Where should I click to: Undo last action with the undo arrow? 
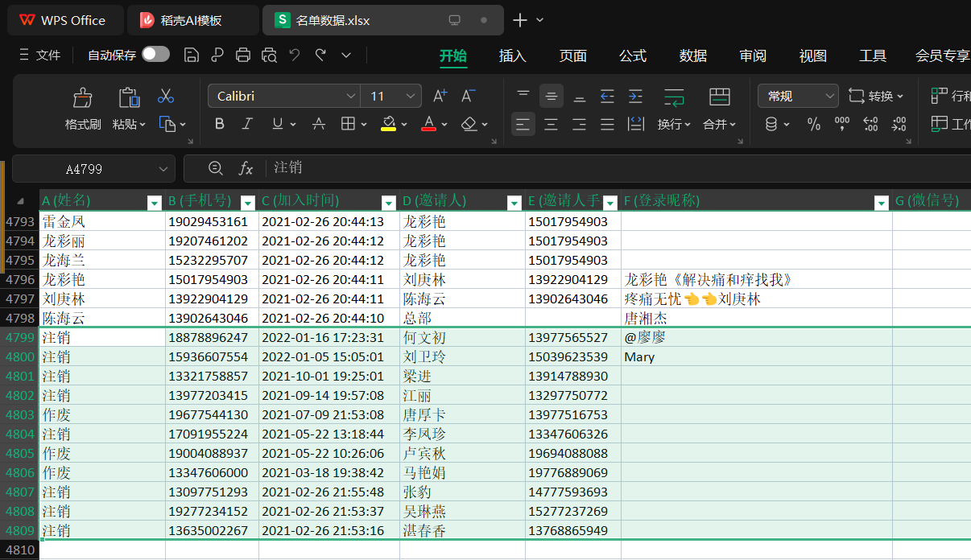coord(295,55)
